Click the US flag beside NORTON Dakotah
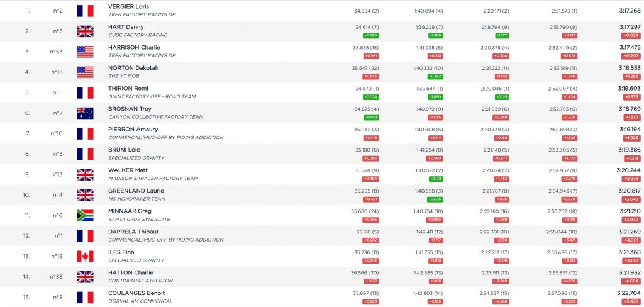The image size is (644, 307). (85, 72)
